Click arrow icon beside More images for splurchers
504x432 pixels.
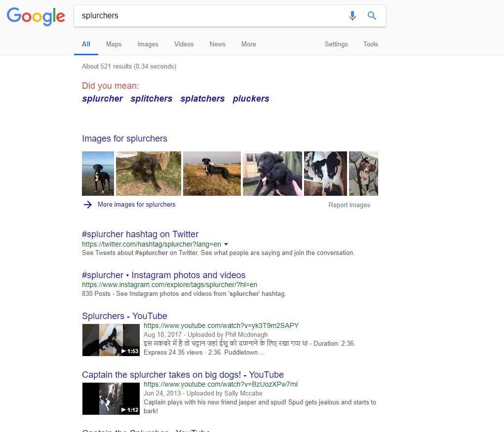coord(88,205)
